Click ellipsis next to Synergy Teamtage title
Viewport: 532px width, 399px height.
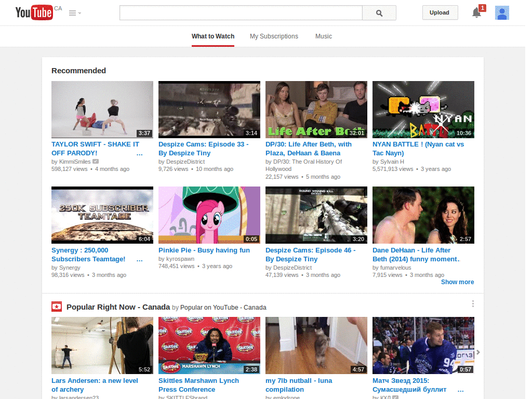coord(139,260)
